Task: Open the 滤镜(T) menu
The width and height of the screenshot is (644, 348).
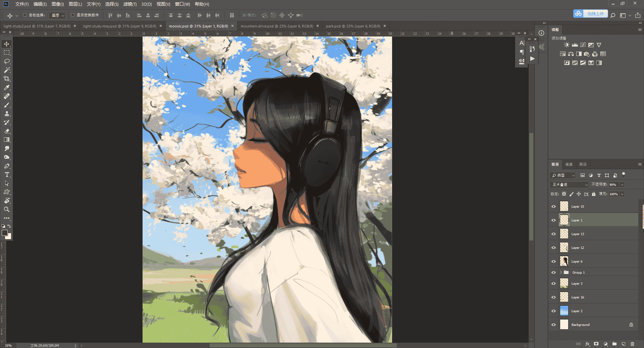Action: 130,4
